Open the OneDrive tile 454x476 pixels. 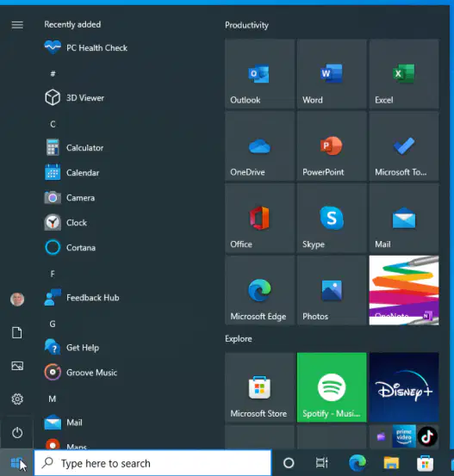pyautogui.click(x=259, y=146)
